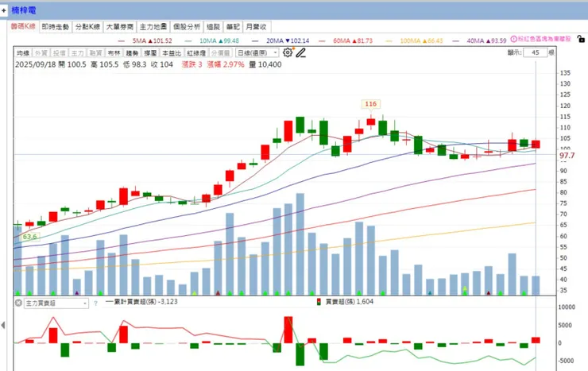Toggle the 分價量 overlay

coord(221,53)
